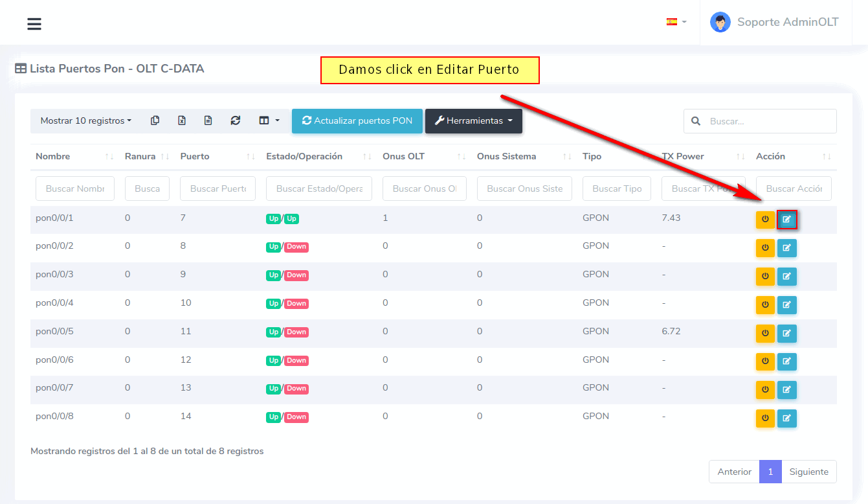
Task: Click the Buscar Tipo filter field
Action: click(616, 189)
